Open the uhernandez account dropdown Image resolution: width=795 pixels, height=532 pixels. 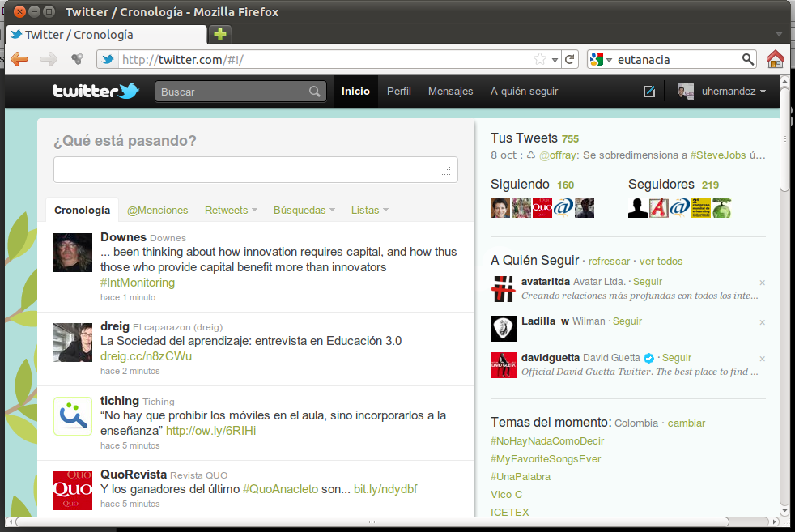[722, 92]
